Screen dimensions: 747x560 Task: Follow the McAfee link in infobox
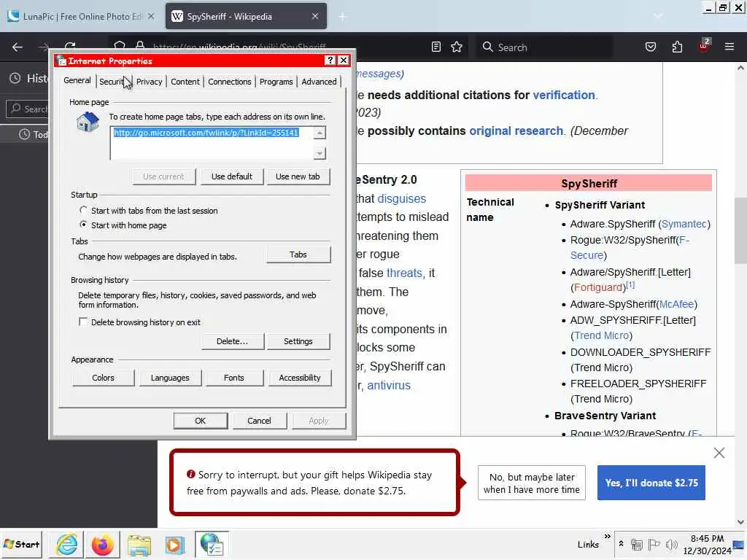(x=676, y=304)
